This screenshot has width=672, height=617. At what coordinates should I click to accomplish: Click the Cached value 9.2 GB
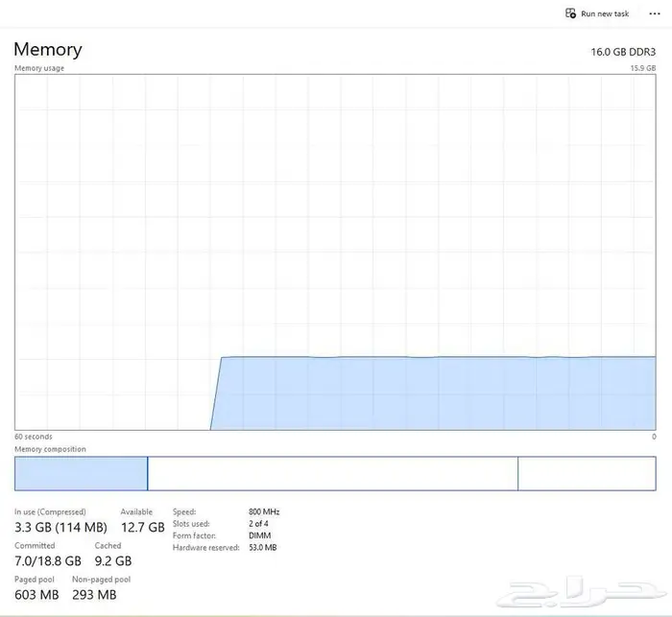[x=113, y=560]
